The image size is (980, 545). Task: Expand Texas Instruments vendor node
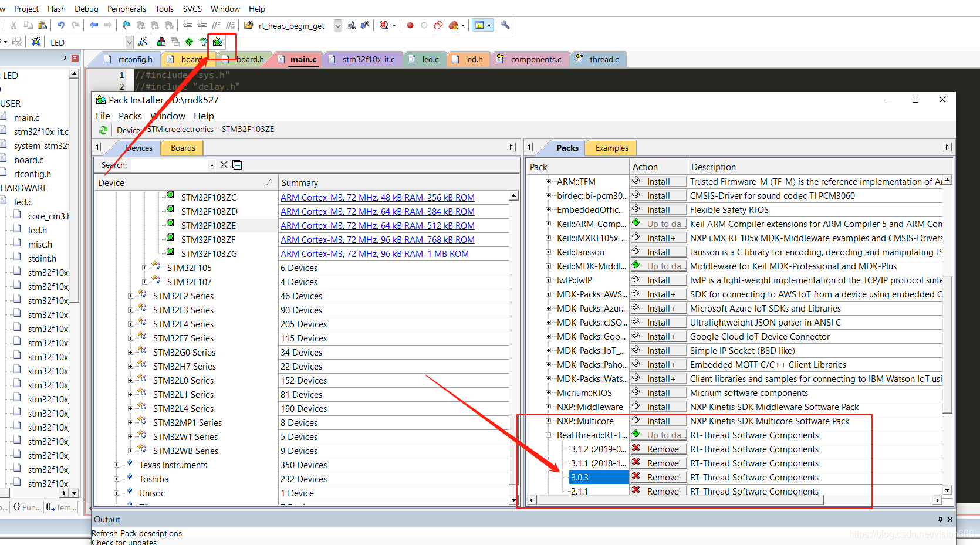click(x=116, y=465)
